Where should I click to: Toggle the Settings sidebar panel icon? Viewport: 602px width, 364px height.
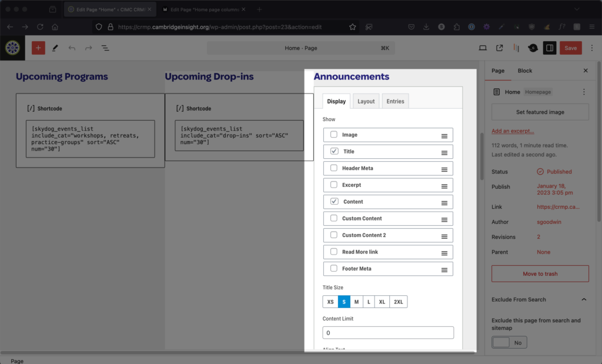point(549,48)
